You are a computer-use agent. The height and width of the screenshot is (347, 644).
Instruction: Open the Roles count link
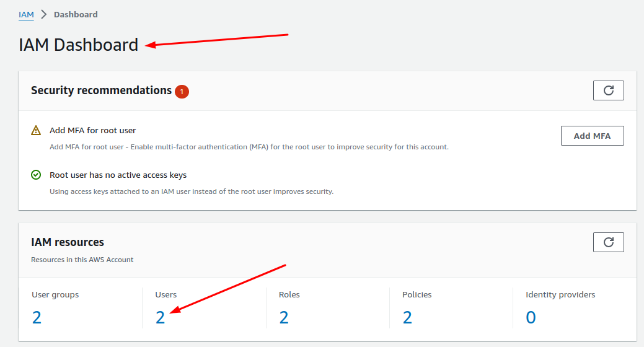point(284,317)
